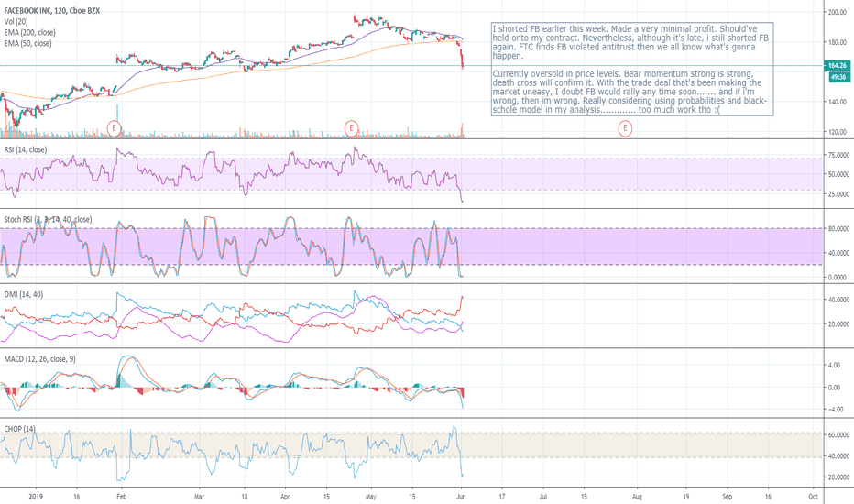Click the Feb label on time axis

(x=122, y=497)
